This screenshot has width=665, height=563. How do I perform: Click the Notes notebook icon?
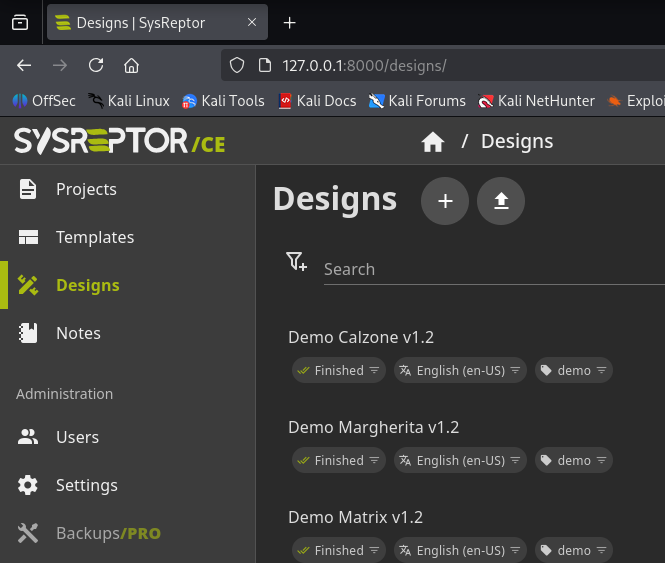tap(28, 333)
